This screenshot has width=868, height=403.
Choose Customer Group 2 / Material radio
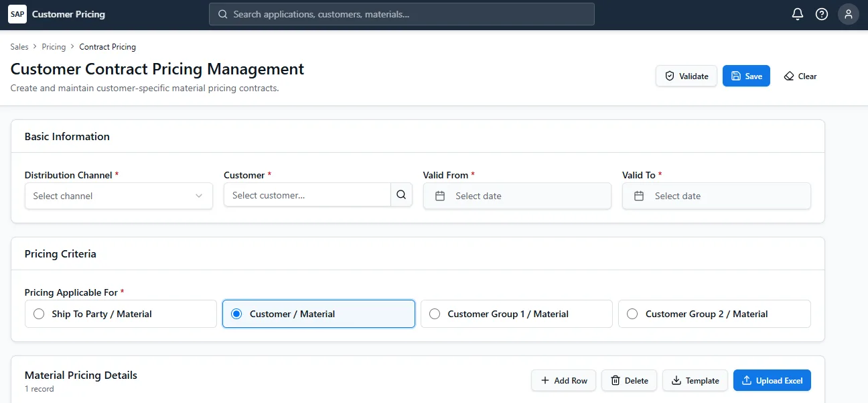tap(715, 314)
